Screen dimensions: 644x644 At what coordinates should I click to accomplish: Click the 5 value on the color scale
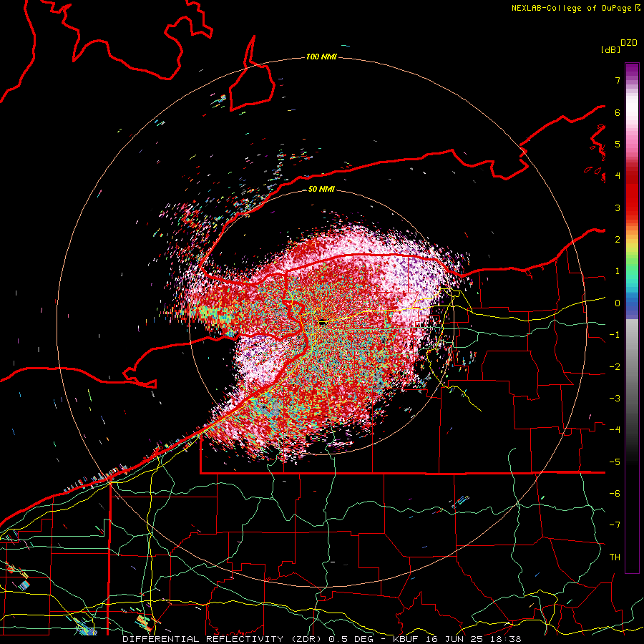coord(618,144)
